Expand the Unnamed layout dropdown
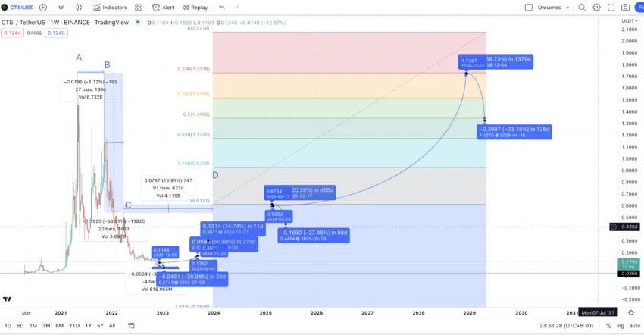This screenshot has width=644, height=335. (x=553, y=8)
